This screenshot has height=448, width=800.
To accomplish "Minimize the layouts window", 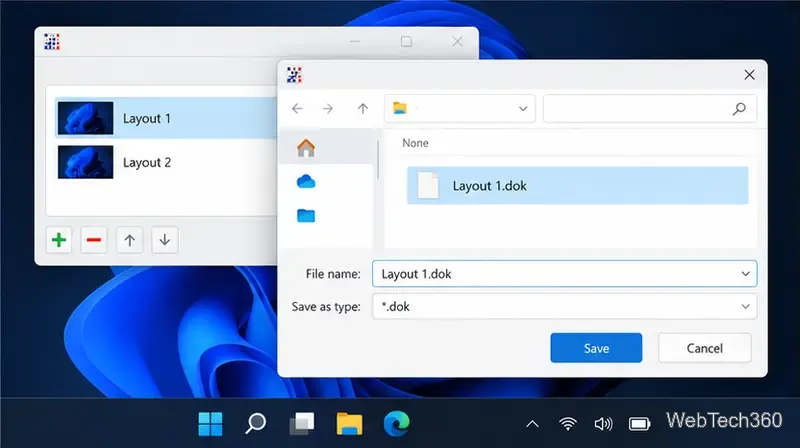I will coord(355,42).
